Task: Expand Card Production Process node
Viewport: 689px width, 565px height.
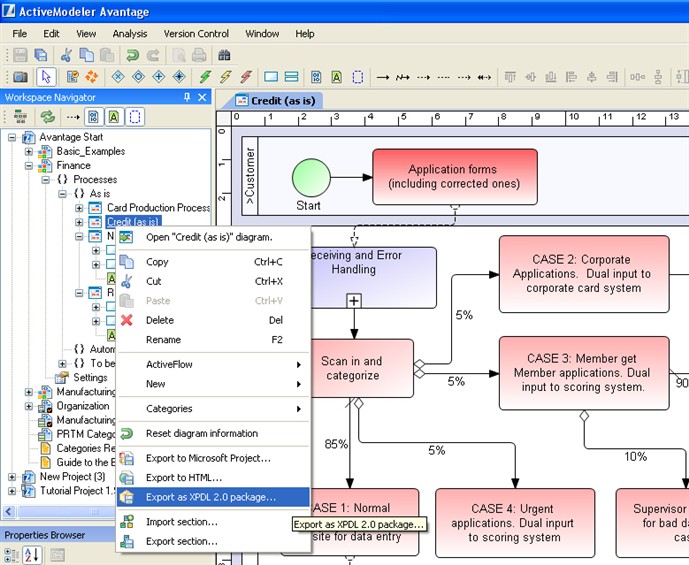Action: [x=79, y=208]
